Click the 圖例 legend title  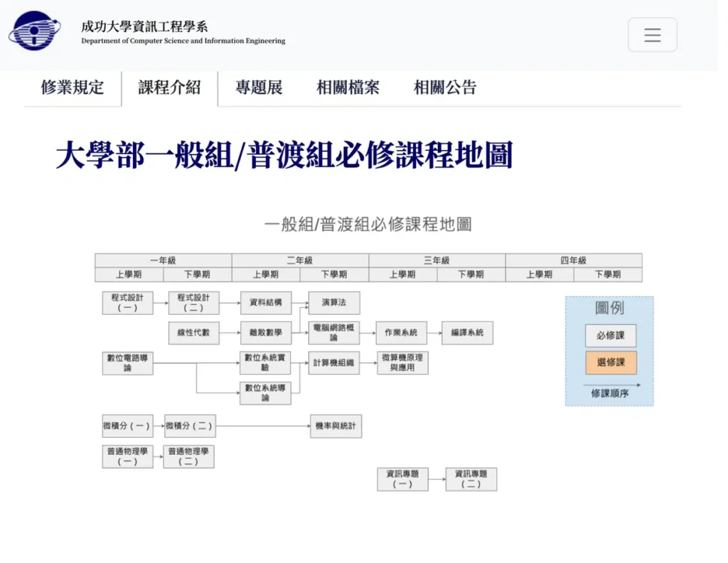point(609,308)
